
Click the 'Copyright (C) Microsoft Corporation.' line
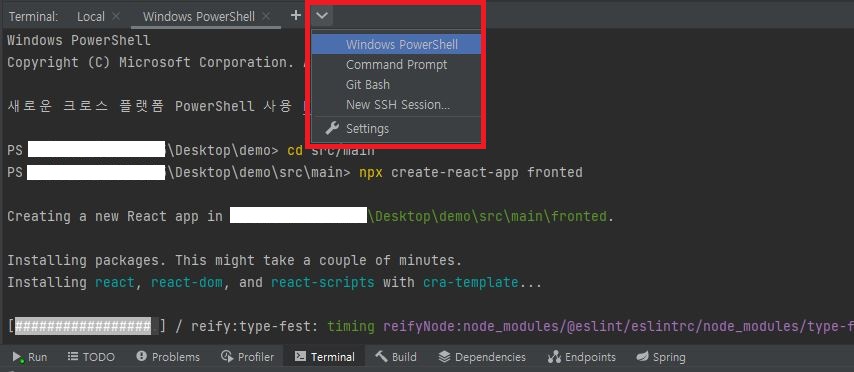pos(151,63)
